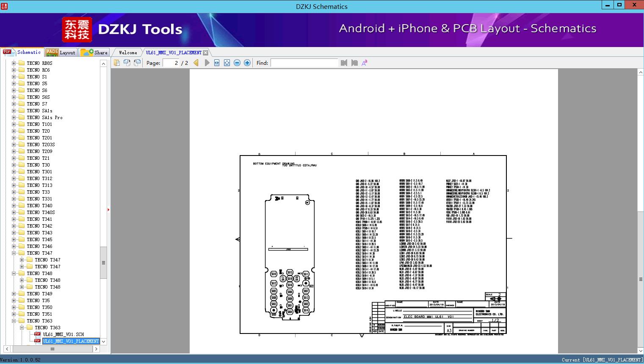Screen dimensions: 644x364
Task: Zoom out with the minus icon
Action: tap(237, 63)
